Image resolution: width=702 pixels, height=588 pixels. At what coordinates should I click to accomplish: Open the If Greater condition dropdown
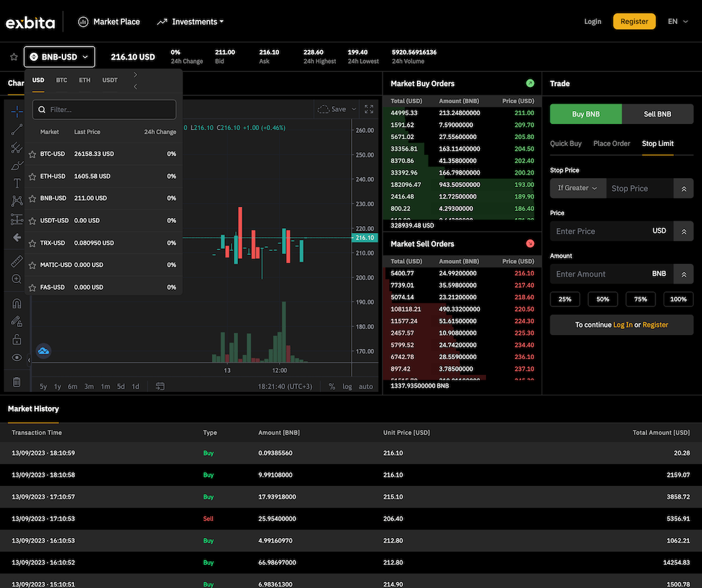[577, 188]
